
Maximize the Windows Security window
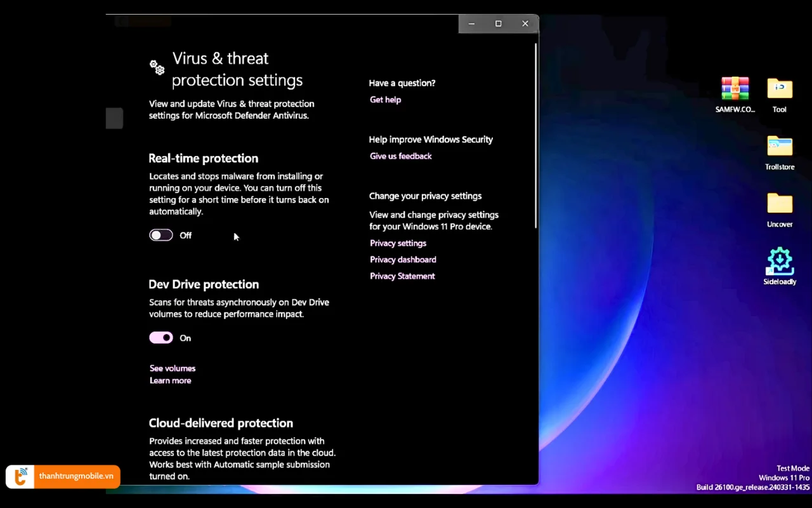point(499,23)
